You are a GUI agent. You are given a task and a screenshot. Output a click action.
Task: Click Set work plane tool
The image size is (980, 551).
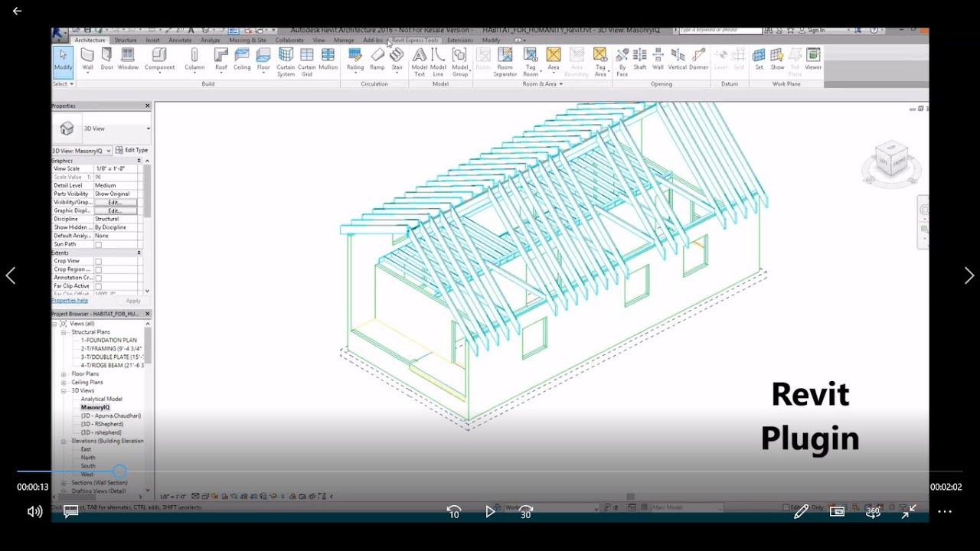coord(759,60)
